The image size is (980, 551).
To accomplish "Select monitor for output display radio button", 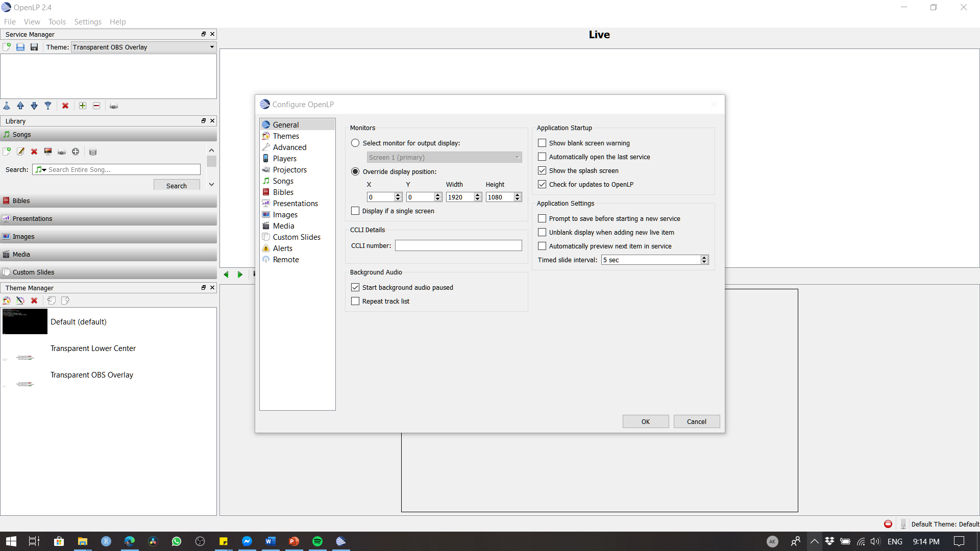I will point(355,143).
